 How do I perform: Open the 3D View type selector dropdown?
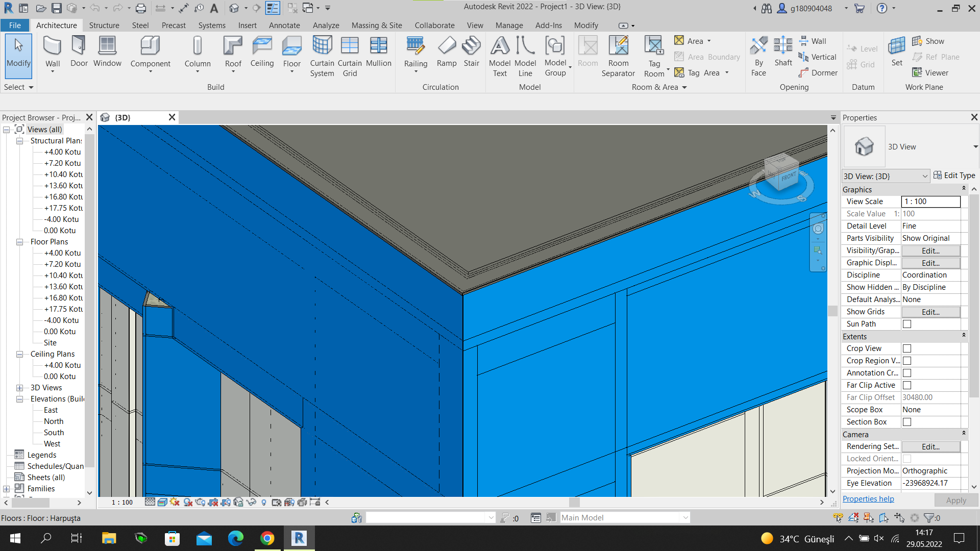coord(975,147)
